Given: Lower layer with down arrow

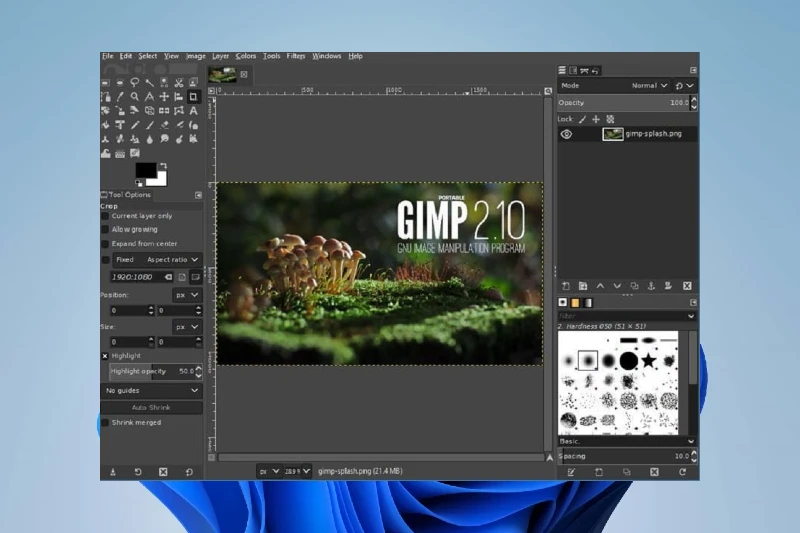Looking at the screenshot, I should pyautogui.click(x=617, y=286).
